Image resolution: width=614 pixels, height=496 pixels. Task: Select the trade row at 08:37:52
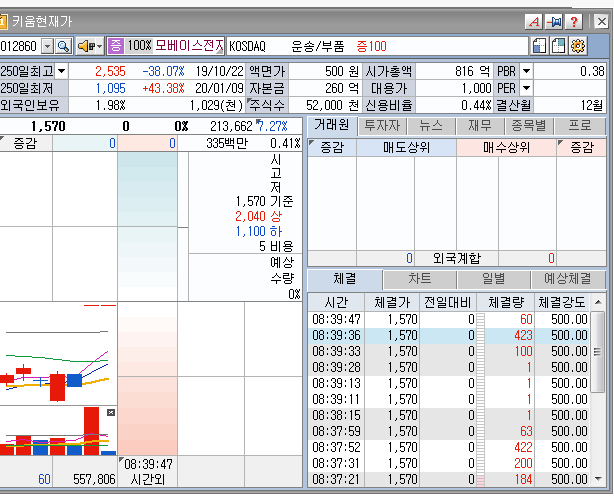point(448,447)
